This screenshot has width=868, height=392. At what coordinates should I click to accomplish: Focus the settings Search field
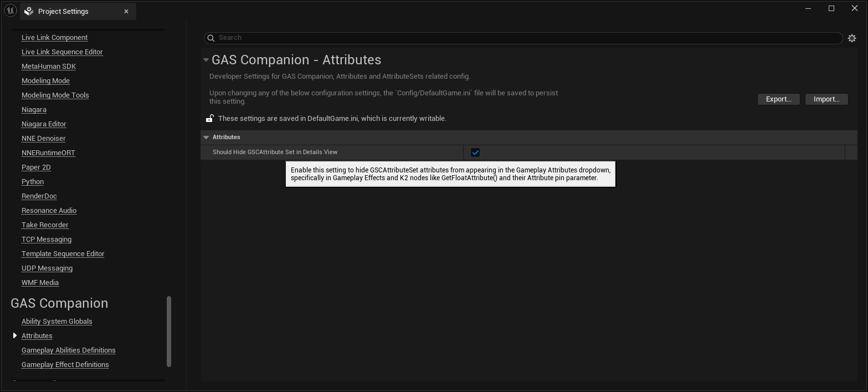pyautogui.click(x=523, y=38)
